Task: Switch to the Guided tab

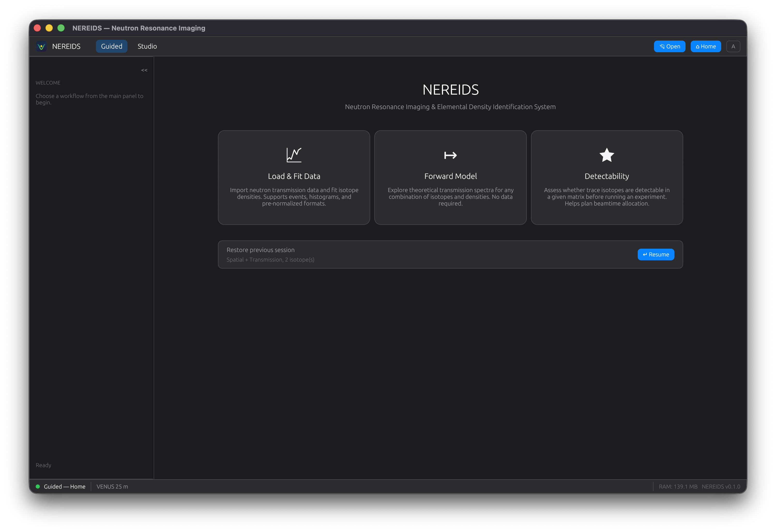Action: tap(111, 46)
